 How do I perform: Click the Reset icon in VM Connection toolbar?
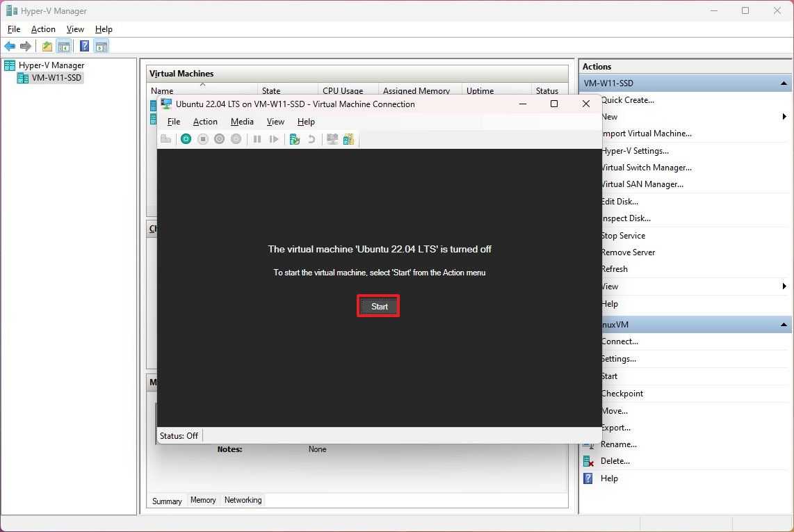[x=274, y=139]
